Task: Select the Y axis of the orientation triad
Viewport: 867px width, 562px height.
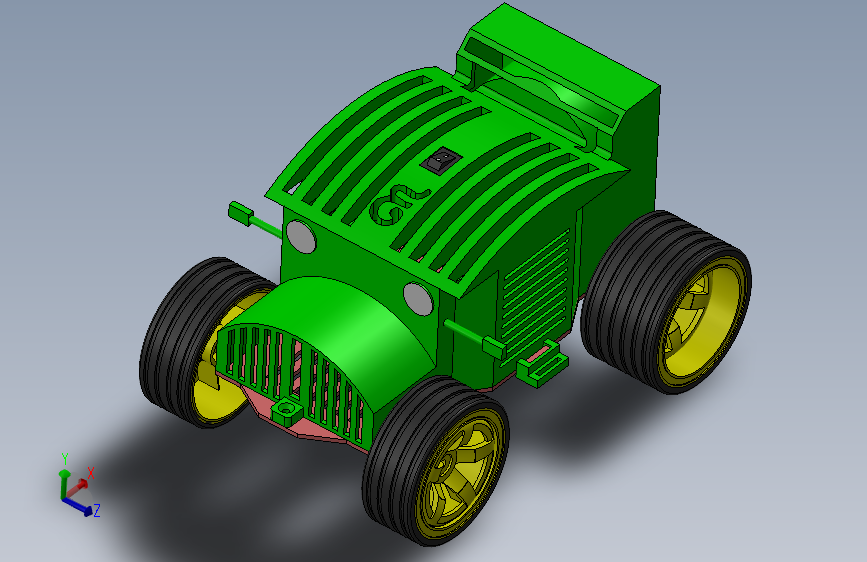Action: (64, 475)
